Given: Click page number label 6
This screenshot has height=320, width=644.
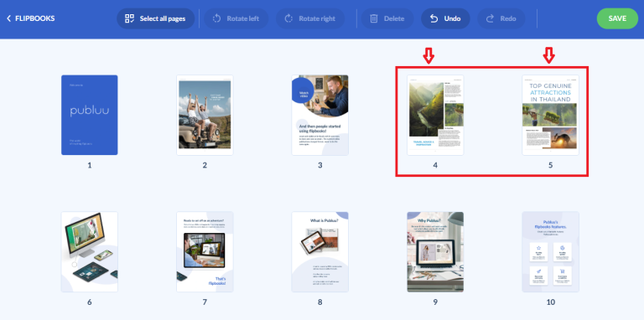Looking at the screenshot, I should coord(90,302).
